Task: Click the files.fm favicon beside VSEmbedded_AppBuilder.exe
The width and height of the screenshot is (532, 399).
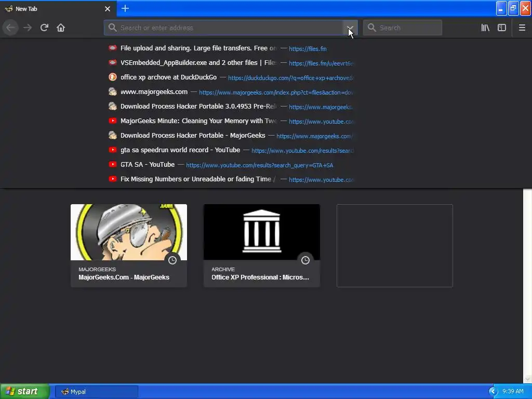Action: tap(113, 62)
